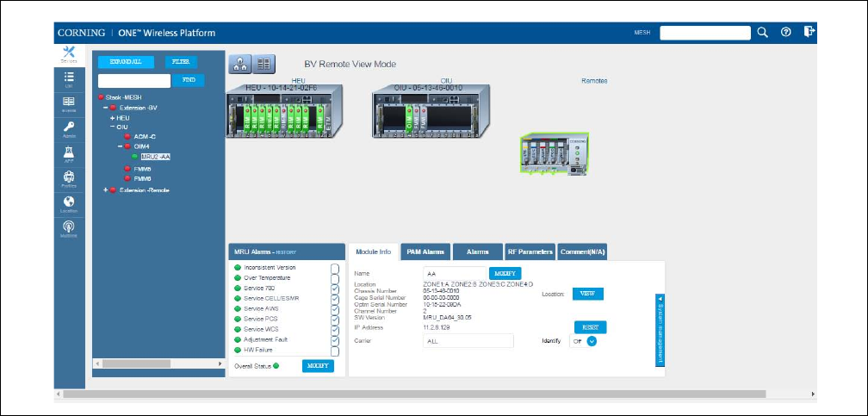The width and height of the screenshot is (868, 416).
Task: Switch to the Comment(N/A) tab
Action: (583, 252)
